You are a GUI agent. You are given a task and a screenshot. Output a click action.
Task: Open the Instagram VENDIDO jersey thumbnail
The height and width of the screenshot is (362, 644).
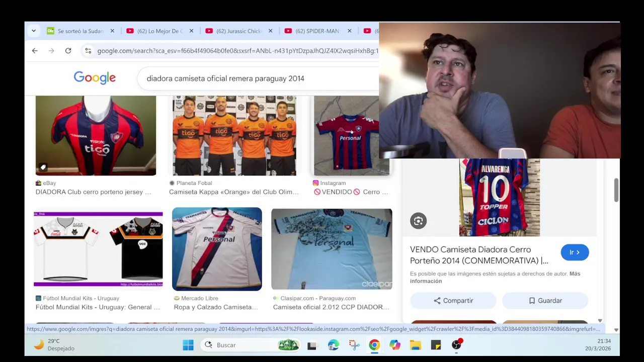(351, 135)
